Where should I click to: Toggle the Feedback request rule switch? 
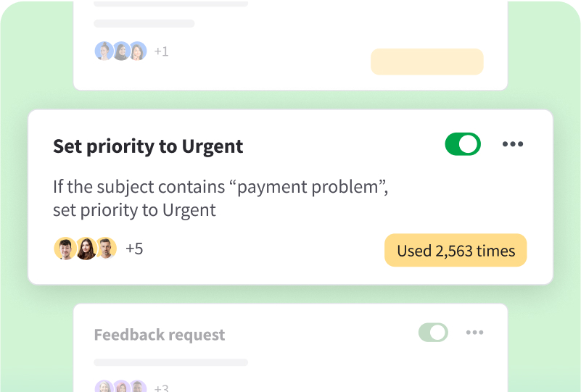433,333
